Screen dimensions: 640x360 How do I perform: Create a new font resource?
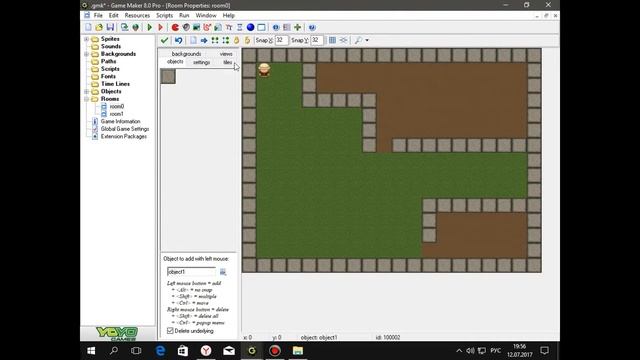pos(229,27)
